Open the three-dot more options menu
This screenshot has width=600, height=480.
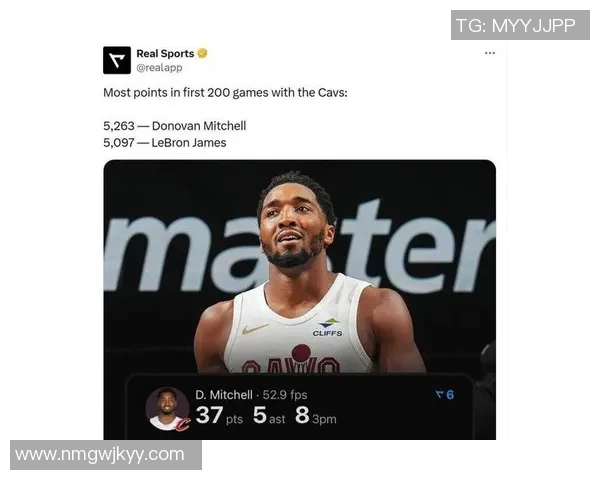click(490, 53)
